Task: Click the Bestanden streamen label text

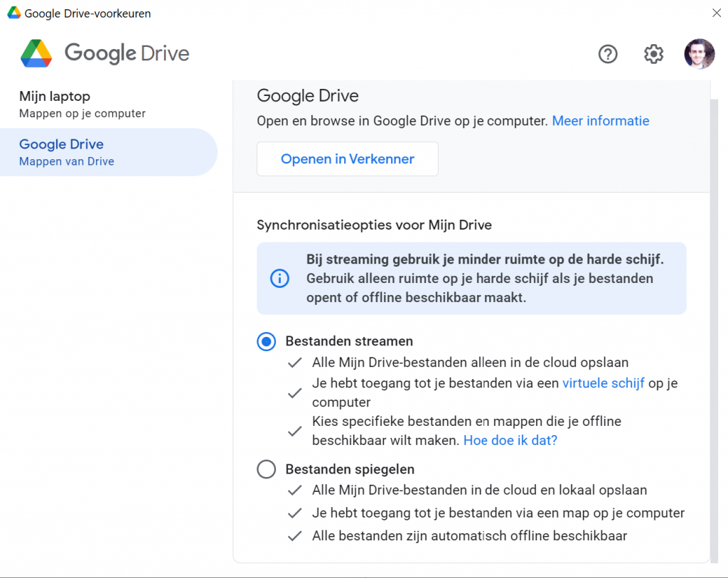Action: pyautogui.click(x=349, y=341)
